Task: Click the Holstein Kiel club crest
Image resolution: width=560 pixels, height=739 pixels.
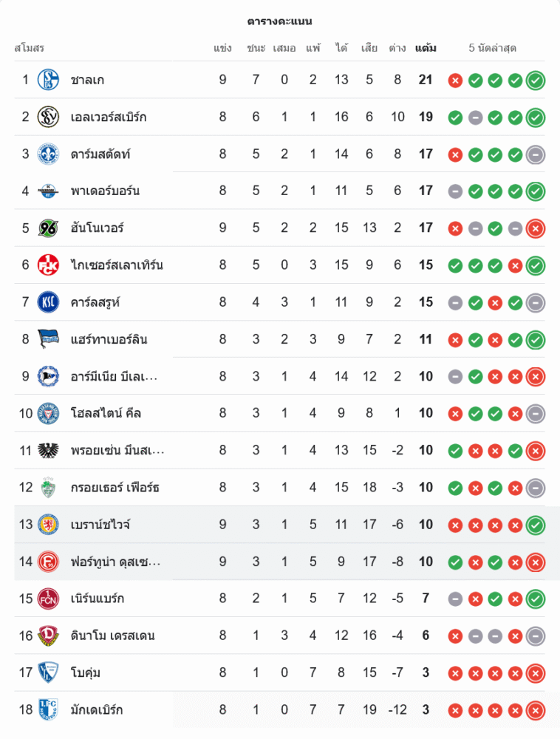Action: pos(48,413)
